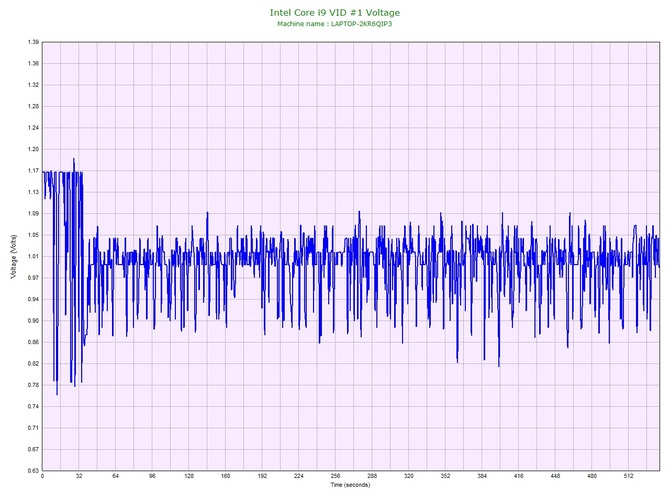This screenshot has width=670, height=502.
Task: Click the 0 tick on time axis
Action: 42,476
